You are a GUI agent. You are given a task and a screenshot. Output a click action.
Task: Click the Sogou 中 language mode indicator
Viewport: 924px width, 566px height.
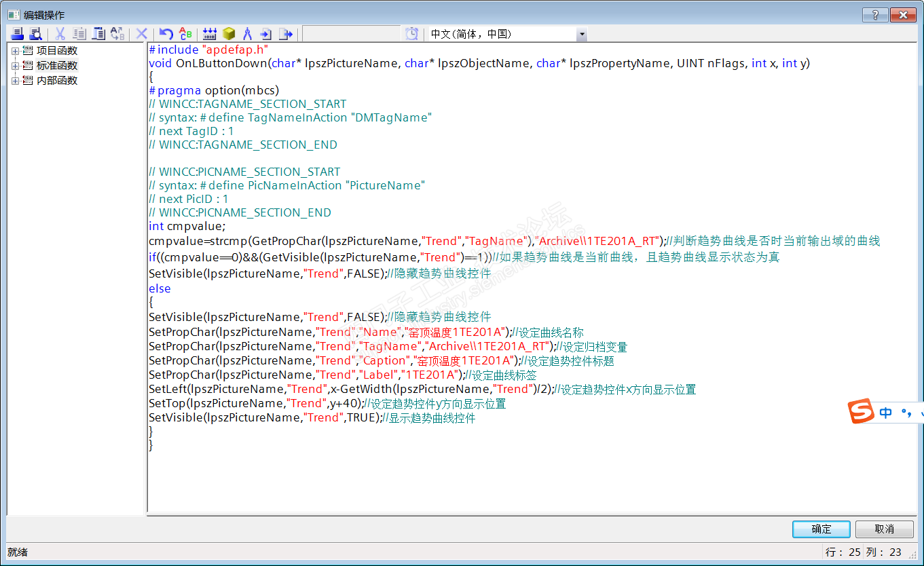click(885, 413)
